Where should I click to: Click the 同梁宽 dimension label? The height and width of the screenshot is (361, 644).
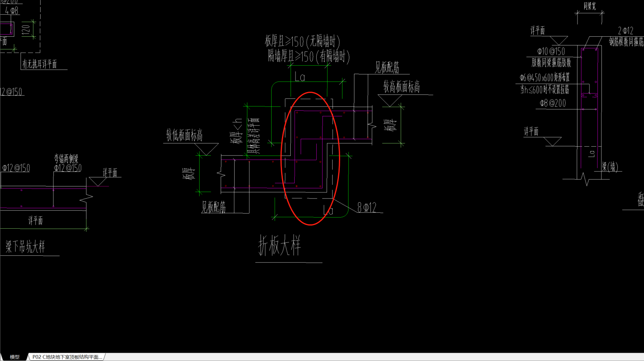[x=589, y=6]
